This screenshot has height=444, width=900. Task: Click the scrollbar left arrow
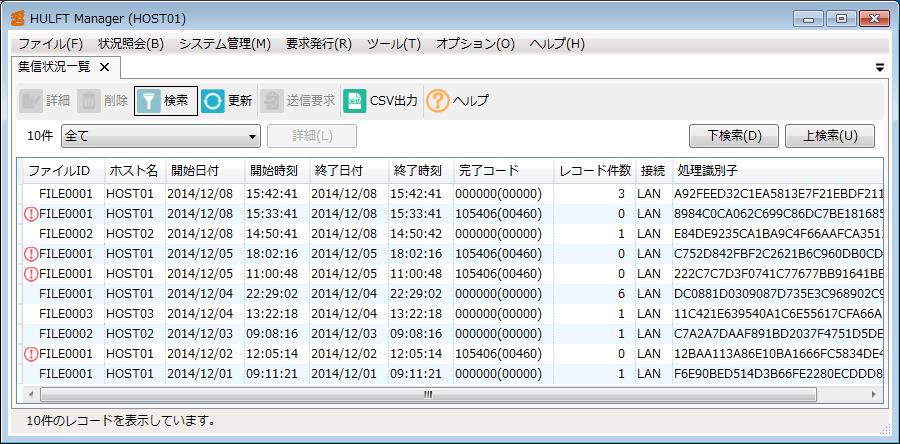tap(30, 395)
